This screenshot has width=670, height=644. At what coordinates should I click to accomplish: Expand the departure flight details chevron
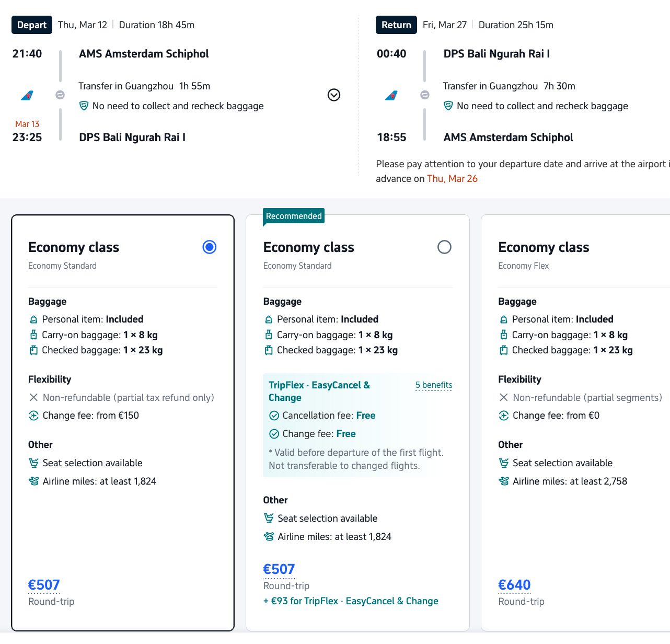click(334, 95)
